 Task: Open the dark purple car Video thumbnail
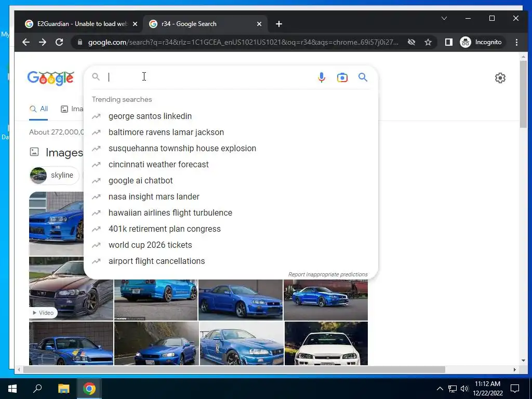[x=71, y=289]
